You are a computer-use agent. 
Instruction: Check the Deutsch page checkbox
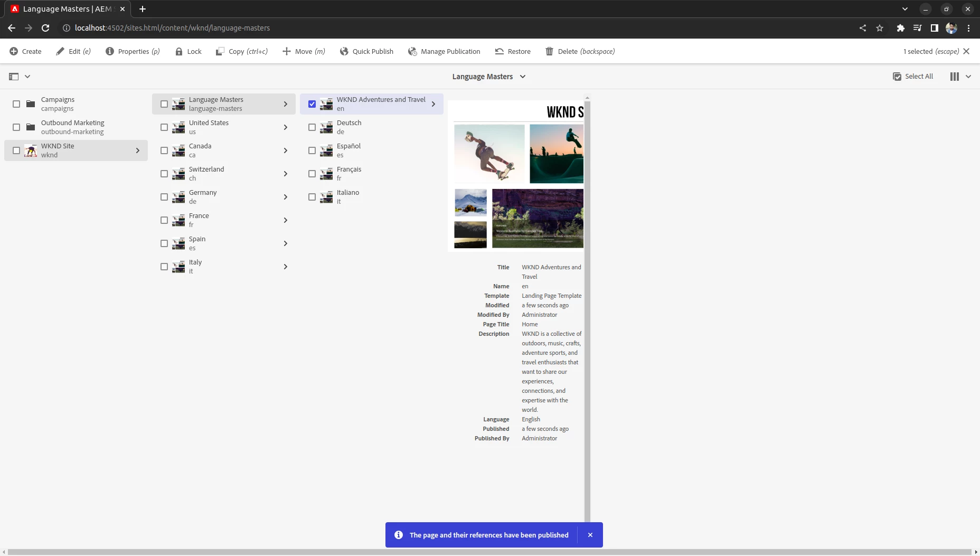click(x=312, y=127)
